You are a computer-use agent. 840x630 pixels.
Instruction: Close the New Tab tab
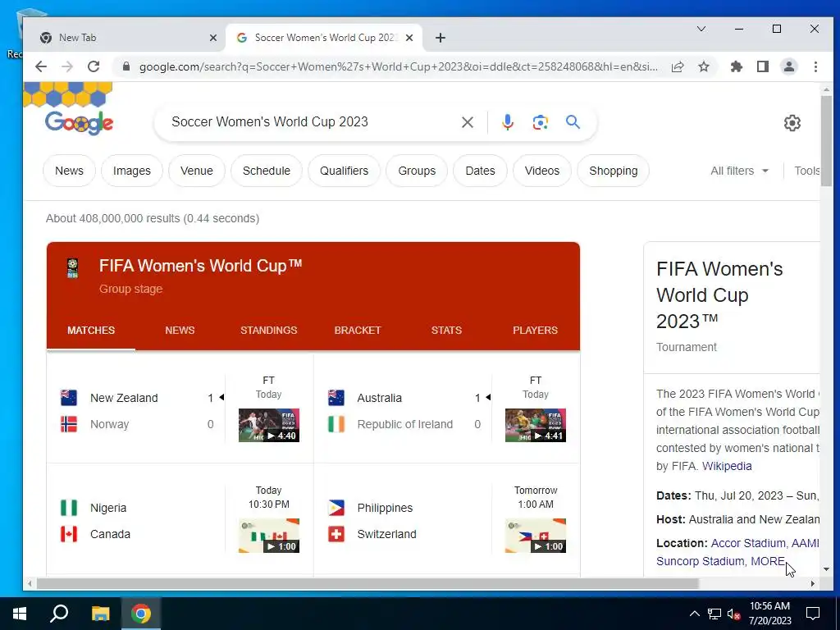point(212,38)
